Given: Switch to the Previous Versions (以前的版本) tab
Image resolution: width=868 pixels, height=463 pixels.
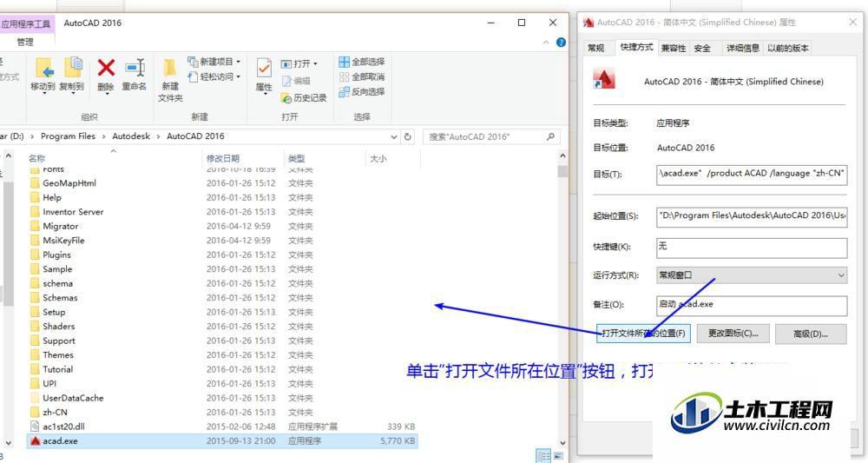Looking at the screenshot, I should coord(788,48).
